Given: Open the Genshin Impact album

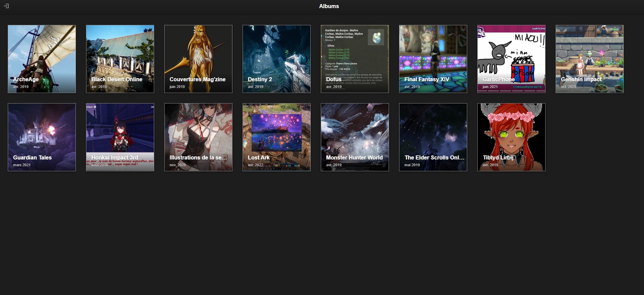Looking at the screenshot, I should point(590,59).
